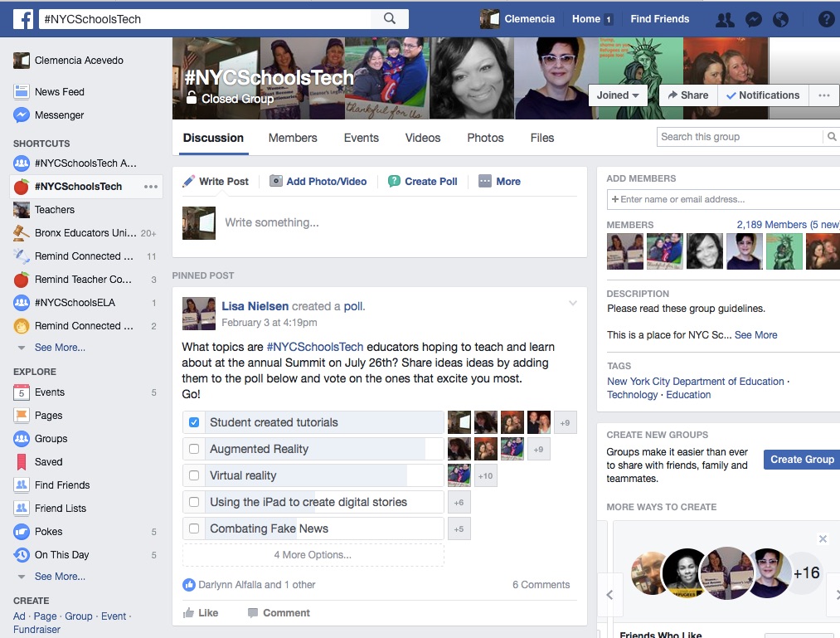Check Using the iPad digital stories option
Viewport: 840px width, 638px height.
[194, 502]
